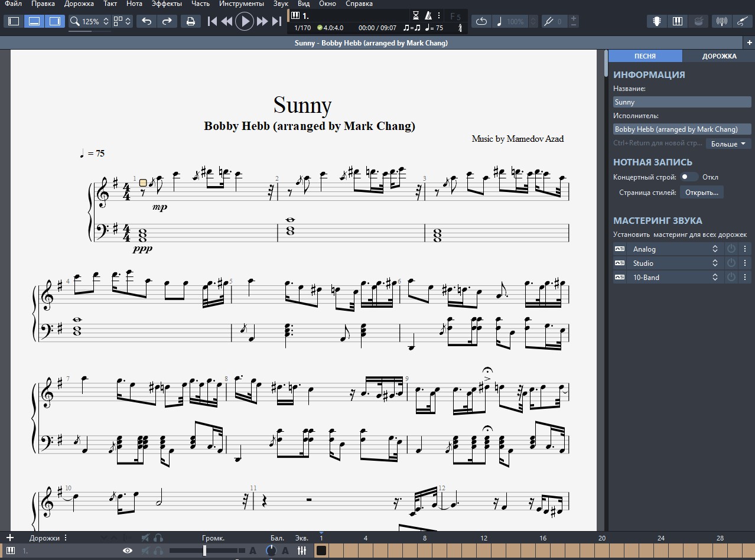755x560 pixels.
Task: Show the piano keyboard view
Action: tap(677, 22)
